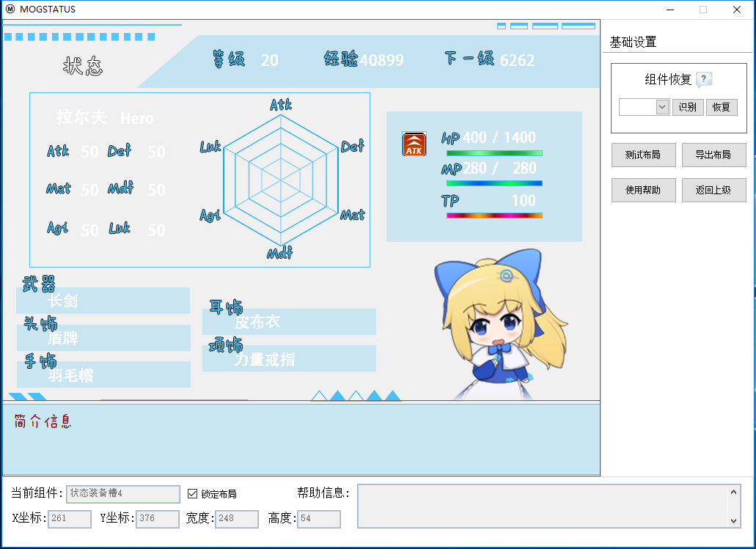Click the Hero class label
Viewport: 756px width, 549px height.
(137, 118)
